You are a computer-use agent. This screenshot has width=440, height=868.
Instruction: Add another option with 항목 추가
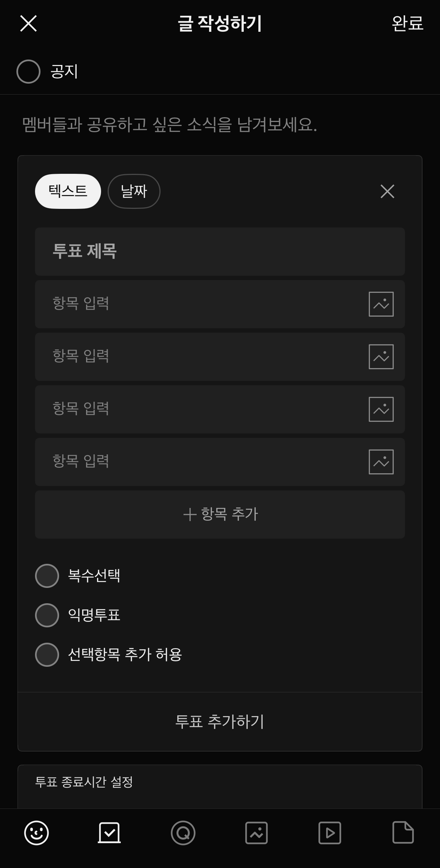coord(220,515)
